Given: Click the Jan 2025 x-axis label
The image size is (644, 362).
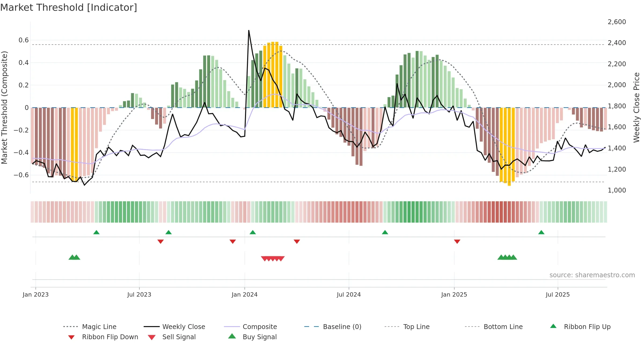Looking at the screenshot, I should coord(454,294).
